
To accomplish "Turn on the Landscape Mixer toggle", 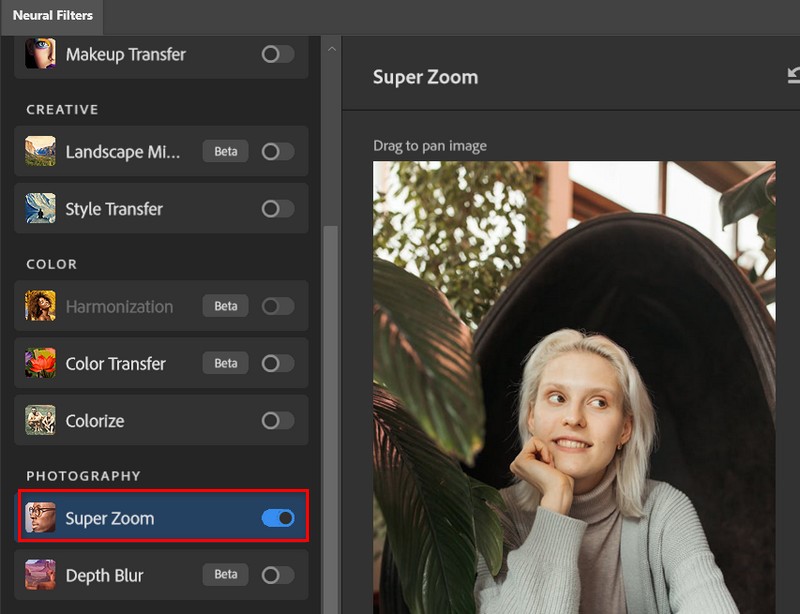I will 278,151.
